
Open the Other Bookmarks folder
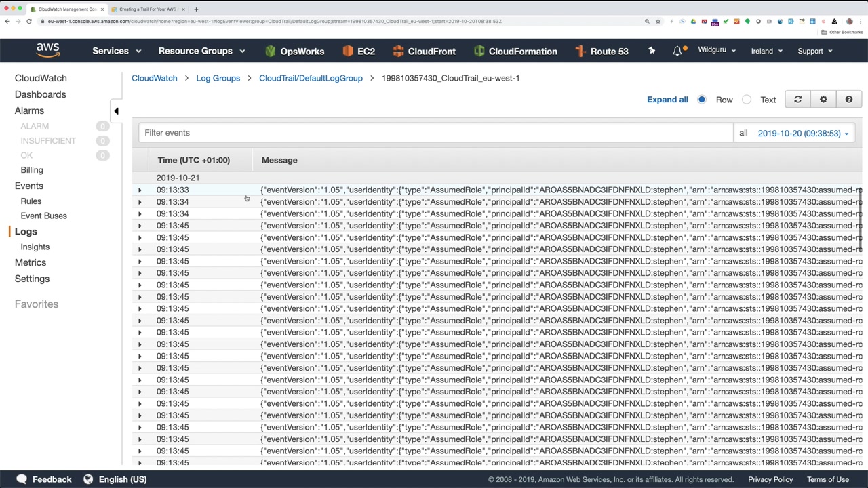click(x=842, y=32)
